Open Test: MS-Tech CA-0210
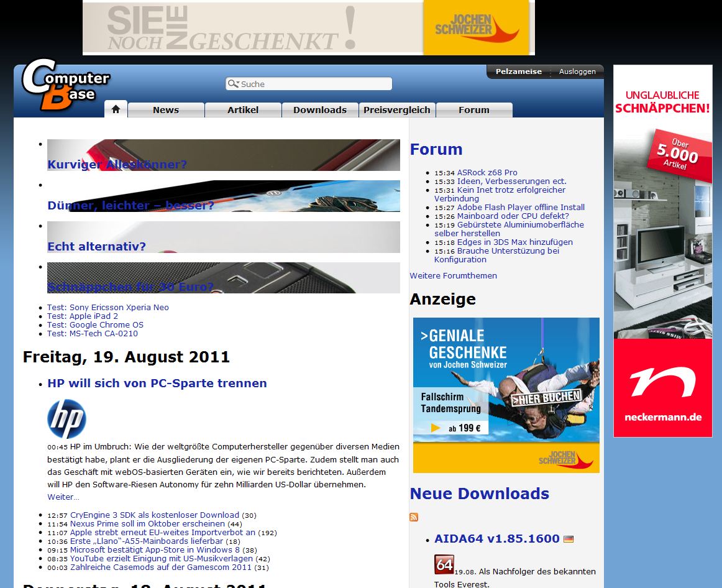The width and height of the screenshot is (722, 588). tap(93, 333)
